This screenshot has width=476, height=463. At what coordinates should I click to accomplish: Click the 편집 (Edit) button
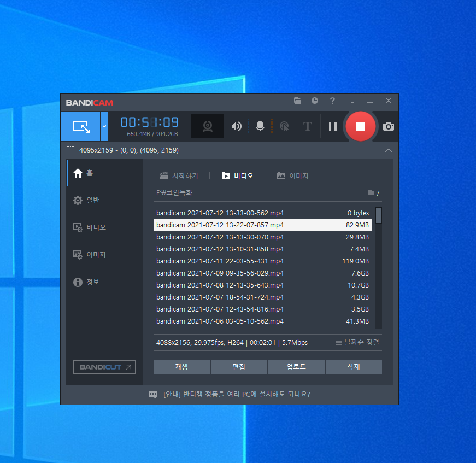click(239, 367)
